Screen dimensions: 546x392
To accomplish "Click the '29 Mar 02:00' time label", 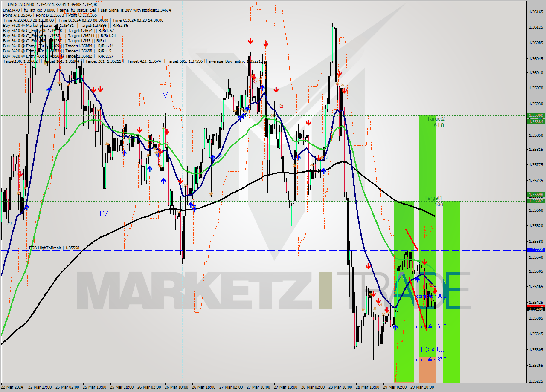I will click(x=395, y=387).
